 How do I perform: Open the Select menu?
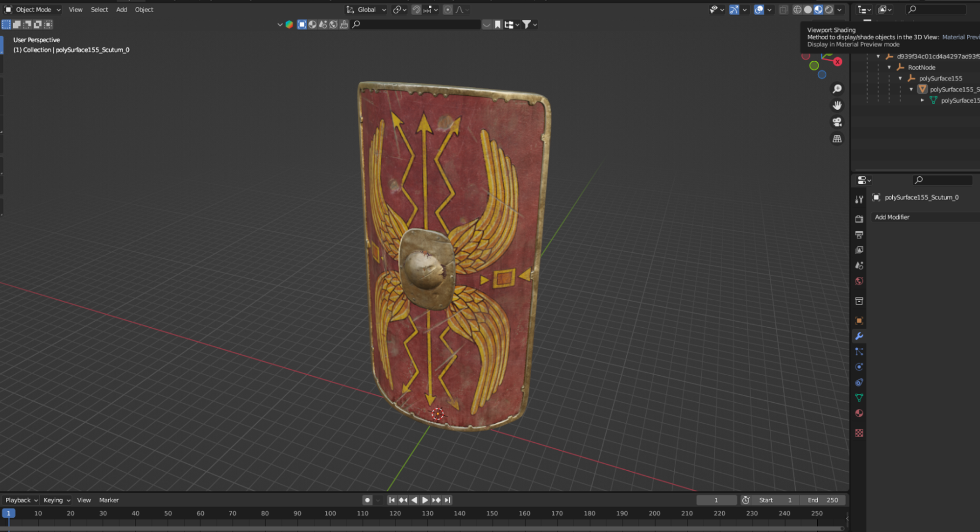point(99,10)
